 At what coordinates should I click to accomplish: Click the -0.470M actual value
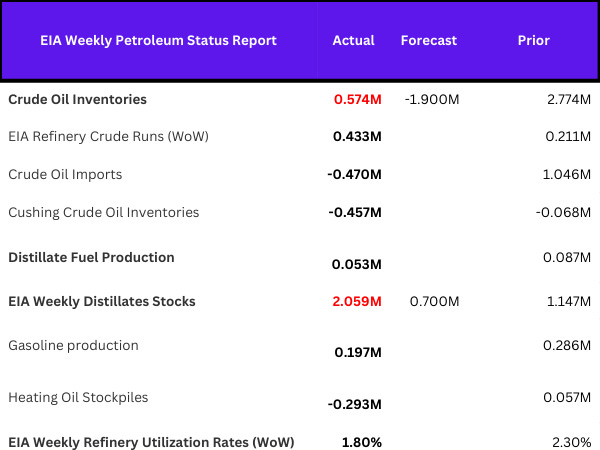[x=355, y=174]
